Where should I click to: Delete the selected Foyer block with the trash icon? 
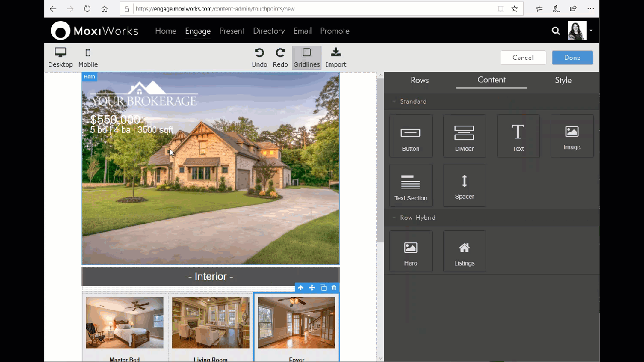[334, 288]
